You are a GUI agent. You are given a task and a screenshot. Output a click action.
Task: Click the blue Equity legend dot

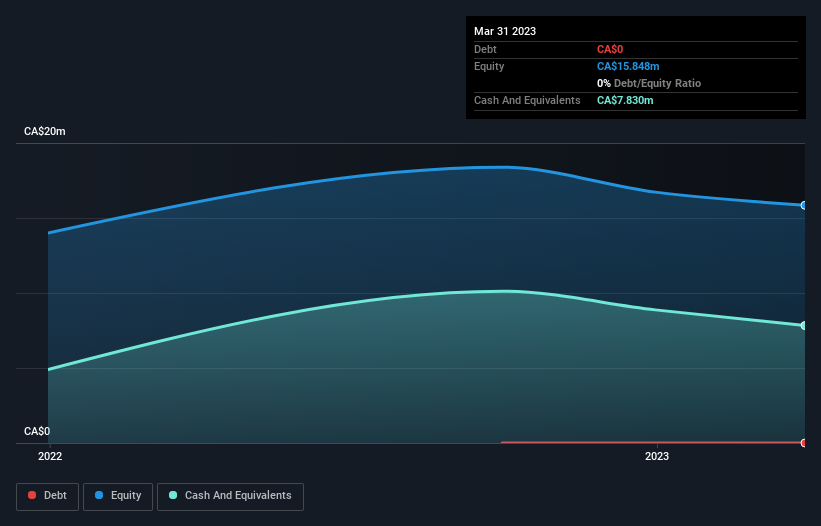click(99, 495)
